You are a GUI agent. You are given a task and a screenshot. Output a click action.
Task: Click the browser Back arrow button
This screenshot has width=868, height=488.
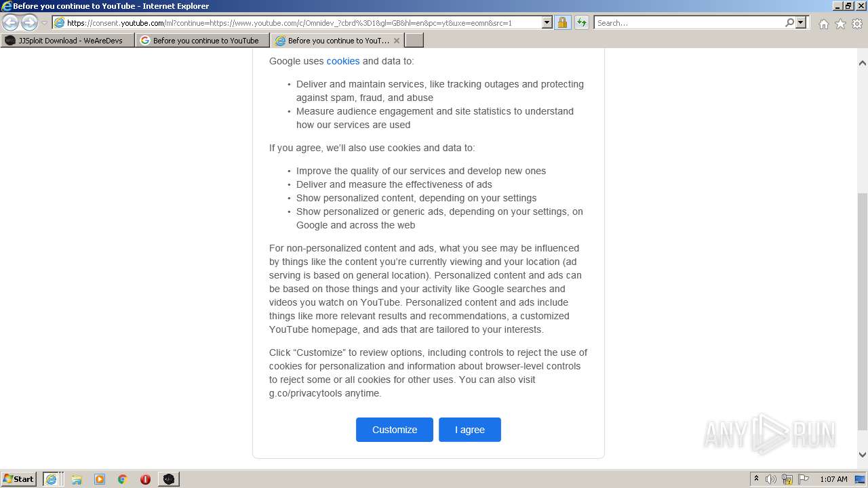coord(10,22)
